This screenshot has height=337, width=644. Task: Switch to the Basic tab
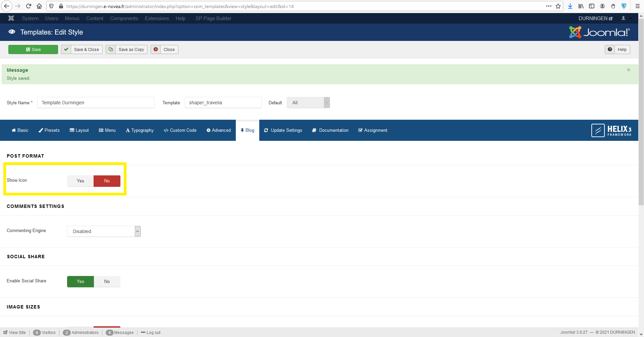[20, 130]
